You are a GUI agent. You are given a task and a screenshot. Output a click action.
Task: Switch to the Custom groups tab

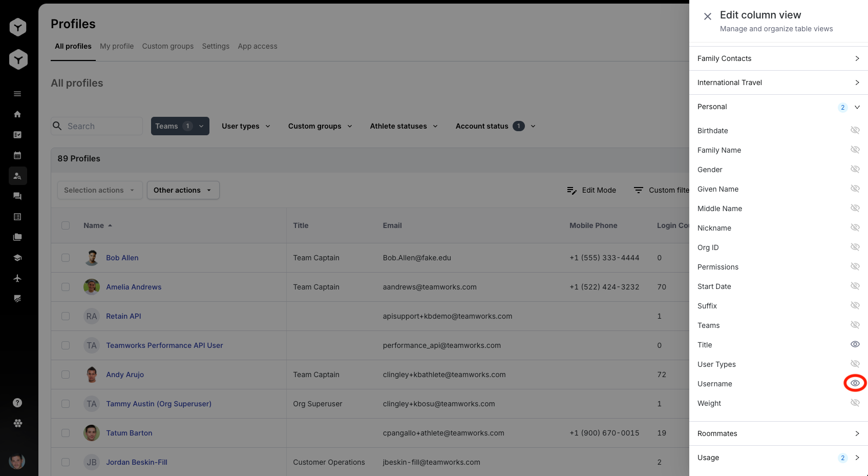167,46
